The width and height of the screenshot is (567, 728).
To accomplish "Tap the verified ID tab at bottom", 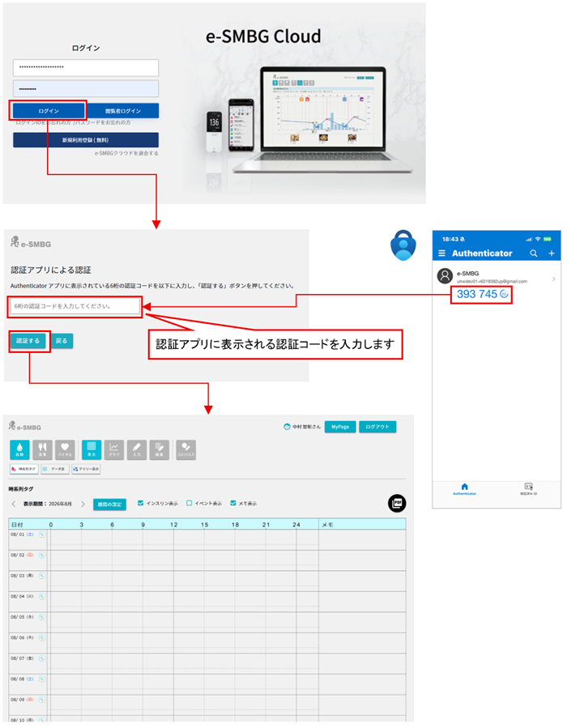I will (x=528, y=489).
